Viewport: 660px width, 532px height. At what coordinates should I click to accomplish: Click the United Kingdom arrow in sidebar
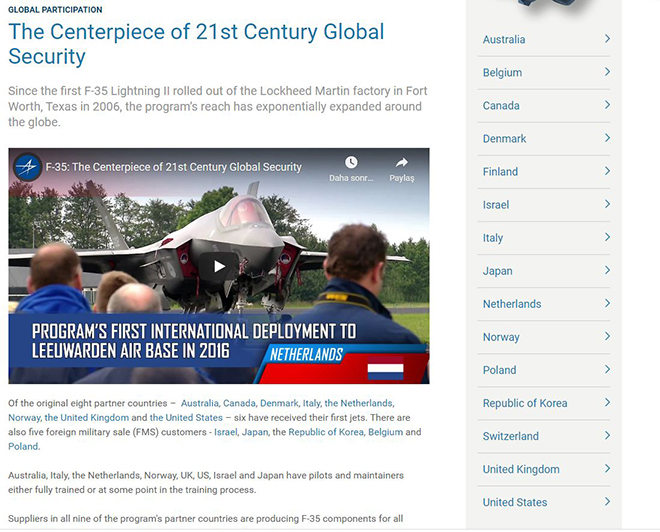point(607,469)
